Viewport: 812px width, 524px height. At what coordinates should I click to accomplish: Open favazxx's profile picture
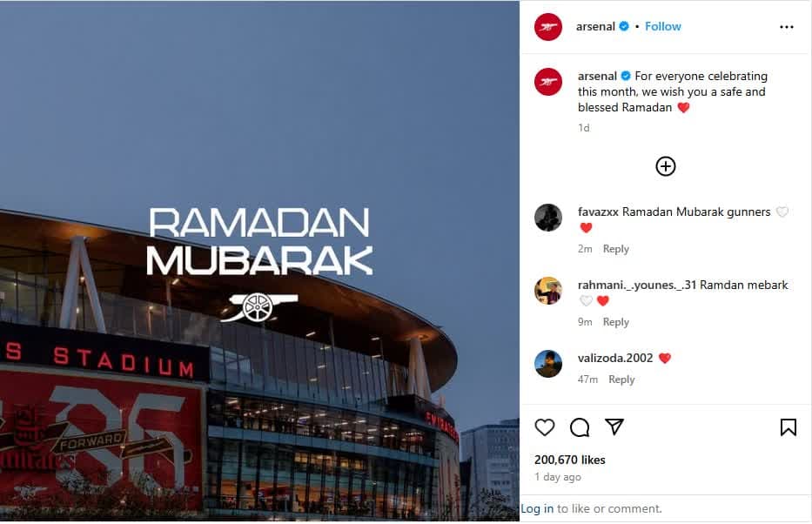548,218
